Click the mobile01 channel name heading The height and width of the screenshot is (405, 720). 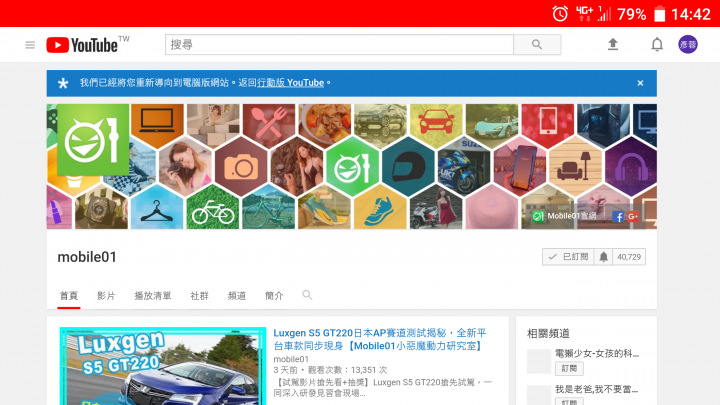87,257
